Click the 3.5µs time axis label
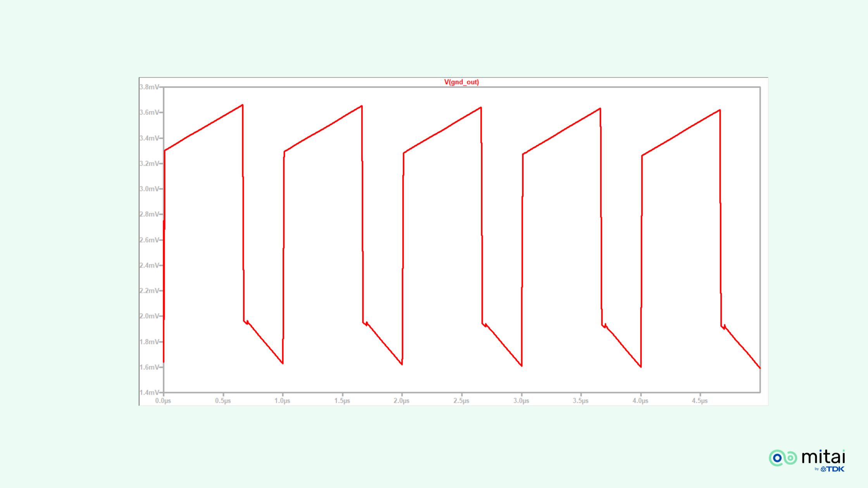This screenshot has width=868, height=488. click(x=580, y=401)
